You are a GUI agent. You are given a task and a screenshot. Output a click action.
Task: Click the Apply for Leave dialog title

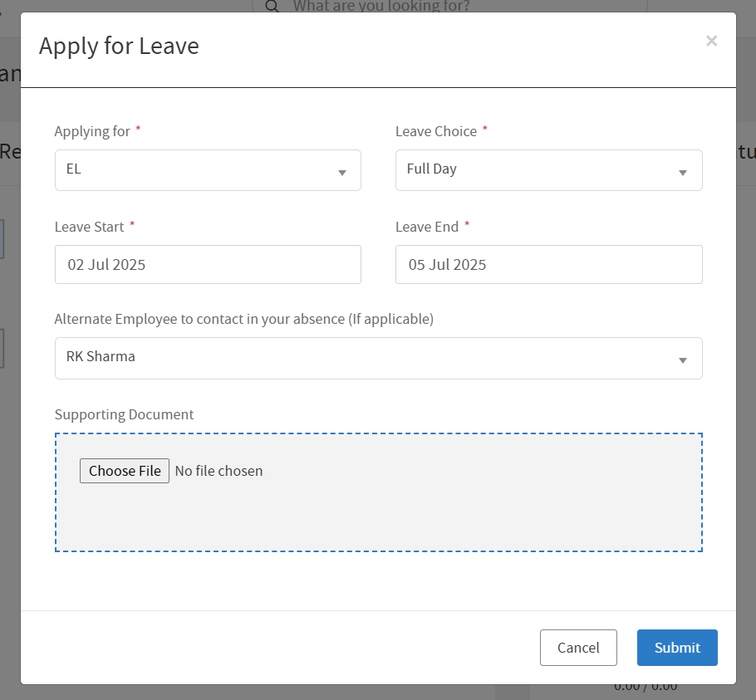(x=119, y=46)
